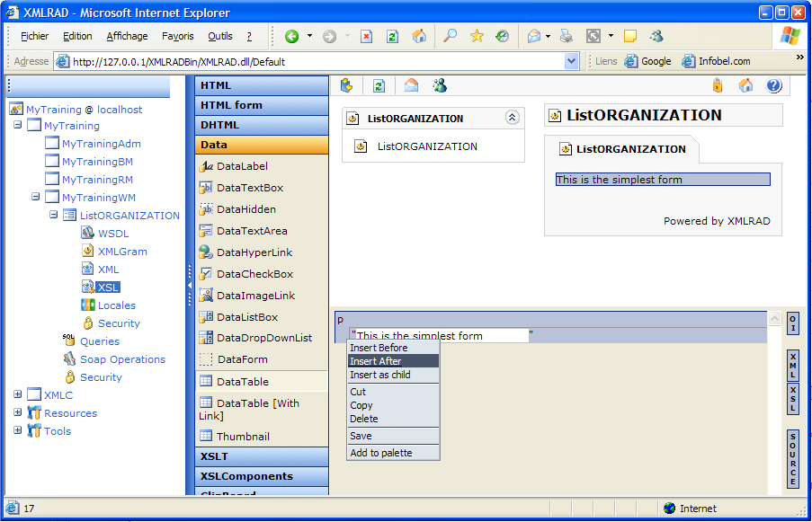This screenshot has height=522, width=812.
Task: Open the Favoris menu
Action: 178,37
